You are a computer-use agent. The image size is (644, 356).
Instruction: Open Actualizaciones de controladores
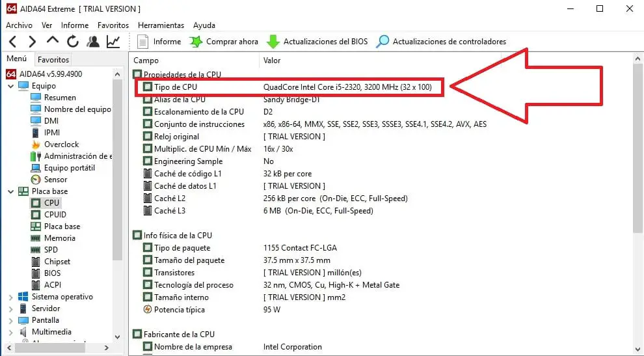(441, 42)
